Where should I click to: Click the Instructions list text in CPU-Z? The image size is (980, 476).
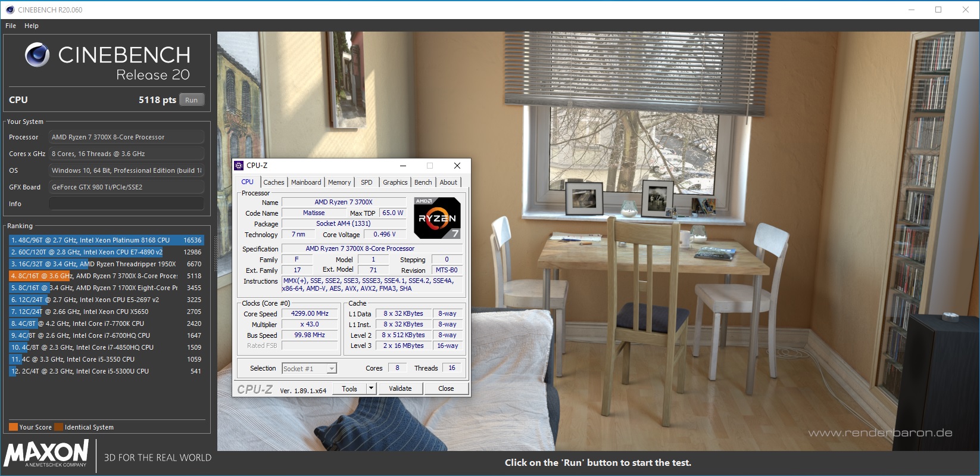[373, 284]
